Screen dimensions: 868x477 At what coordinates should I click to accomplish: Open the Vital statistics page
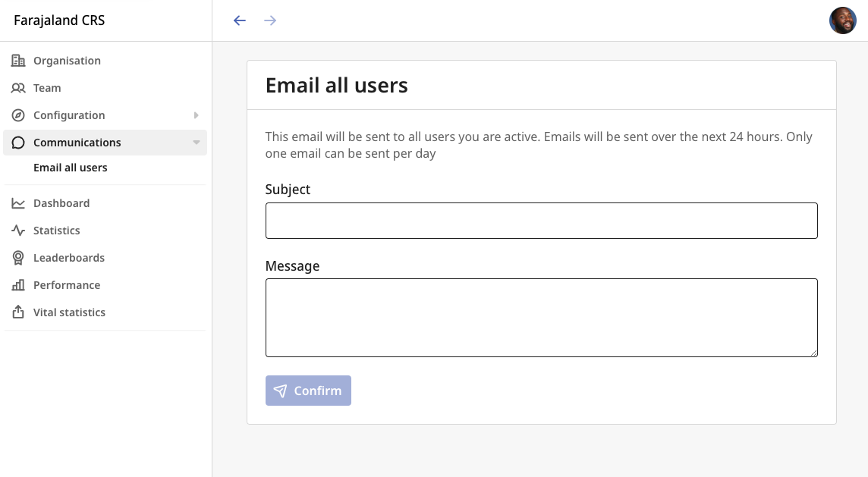coord(69,312)
